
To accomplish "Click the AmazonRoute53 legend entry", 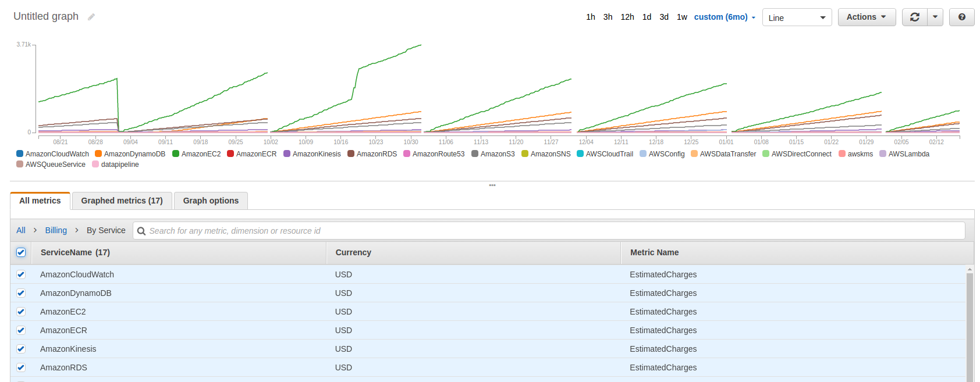I will pyautogui.click(x=434, y=154).
